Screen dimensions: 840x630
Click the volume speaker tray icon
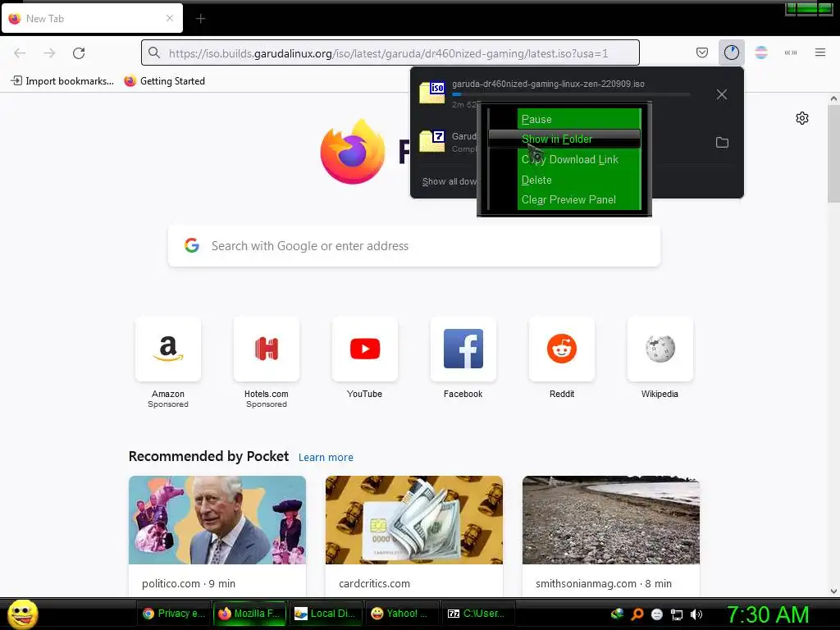pos(696,614)
